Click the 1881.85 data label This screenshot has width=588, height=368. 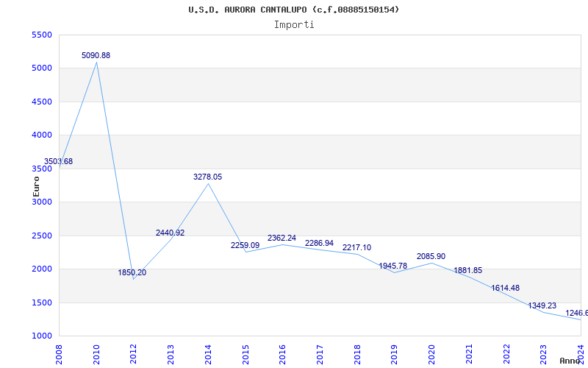[468, 270]
